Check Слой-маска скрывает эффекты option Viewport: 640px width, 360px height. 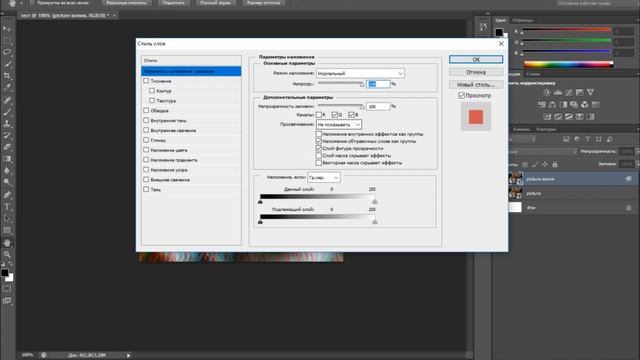319,156
